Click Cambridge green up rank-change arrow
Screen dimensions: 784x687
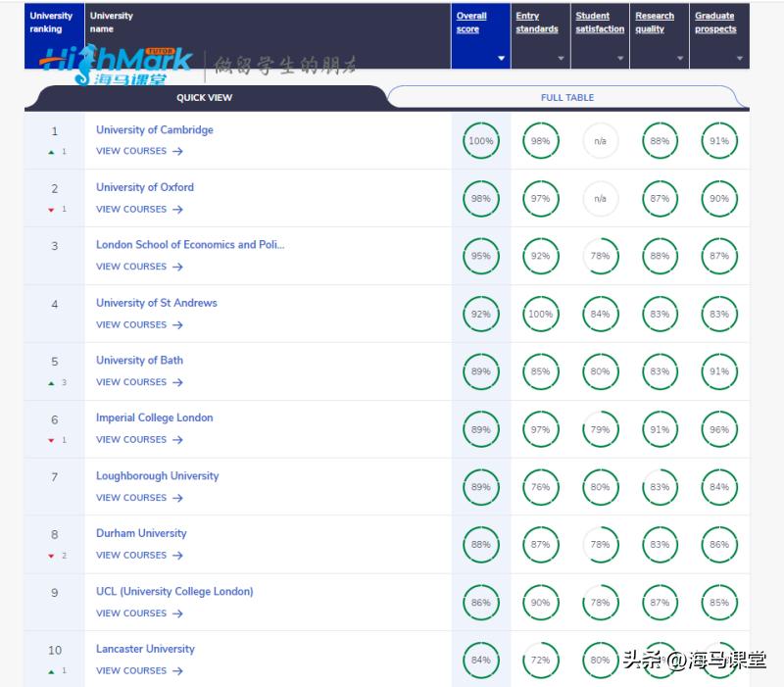click(51, 152)
